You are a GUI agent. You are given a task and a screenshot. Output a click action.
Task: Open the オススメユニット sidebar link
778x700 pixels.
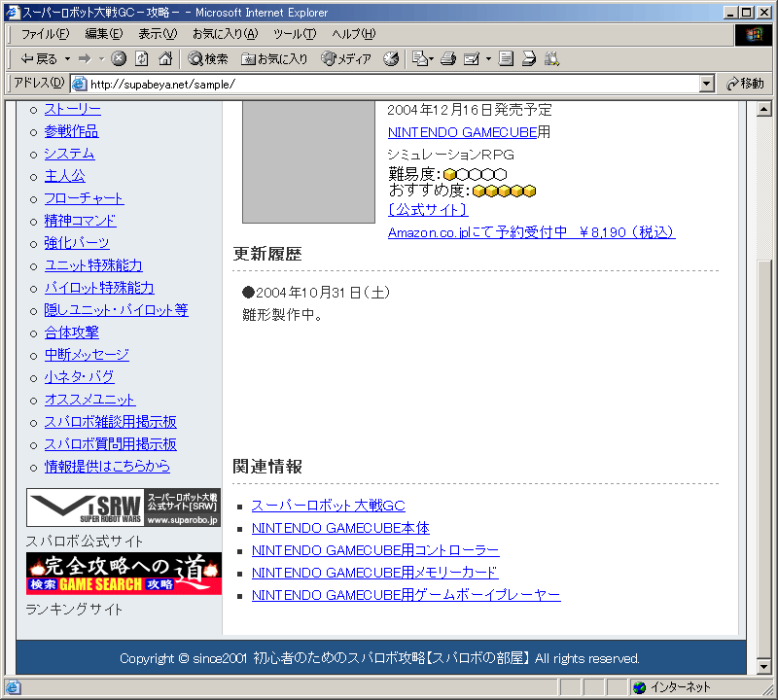point(89,400)
